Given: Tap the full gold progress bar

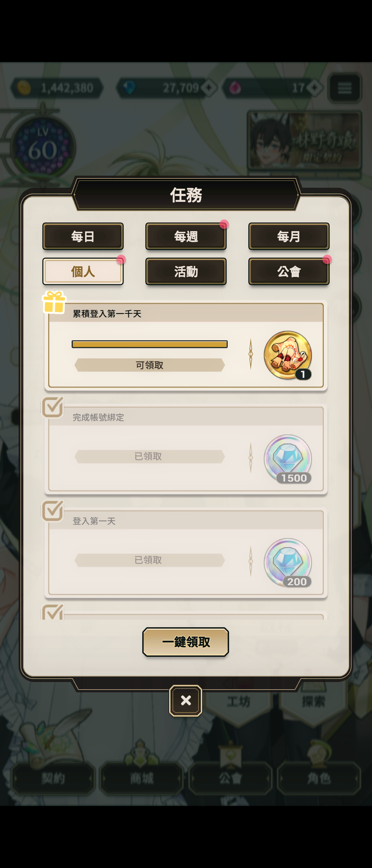Looking at the screenshot, I should point(149,344).
